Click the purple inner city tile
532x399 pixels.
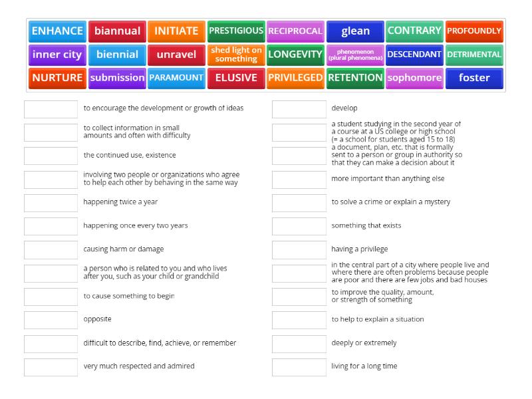click(57, 55)
